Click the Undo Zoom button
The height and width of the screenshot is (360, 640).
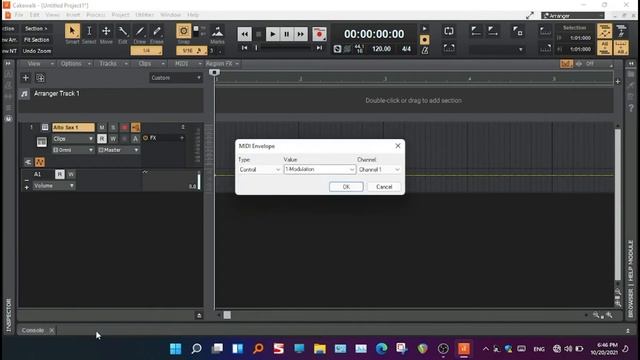36,51
